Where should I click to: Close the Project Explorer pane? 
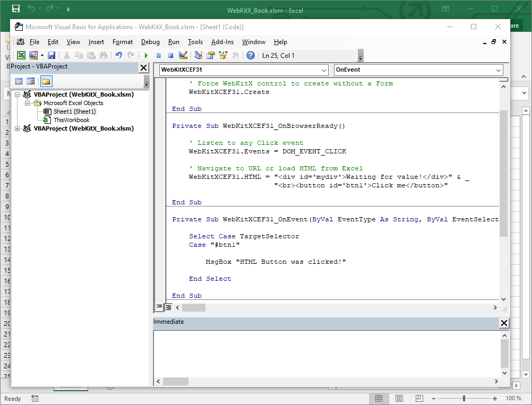click(144, 68)
